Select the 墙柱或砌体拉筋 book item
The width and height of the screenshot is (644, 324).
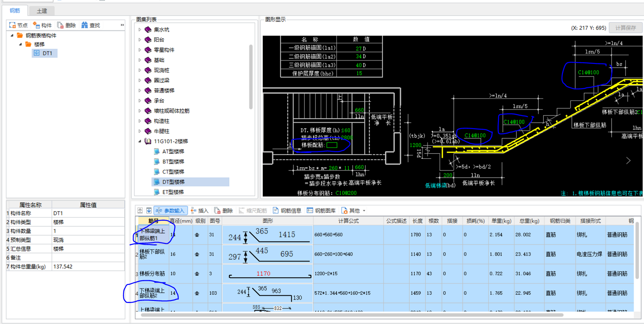click(171, 111)
